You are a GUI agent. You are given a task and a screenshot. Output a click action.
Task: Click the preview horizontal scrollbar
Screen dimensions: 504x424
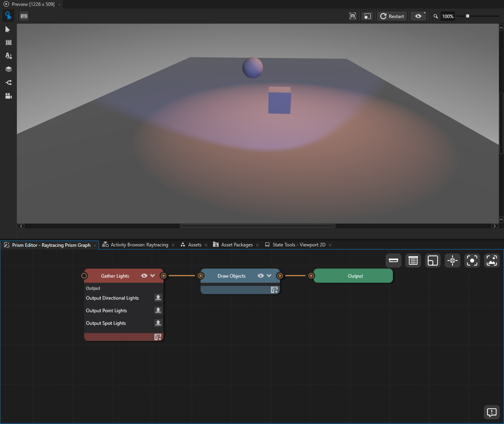pyautogui.click(x=258, y=226)
